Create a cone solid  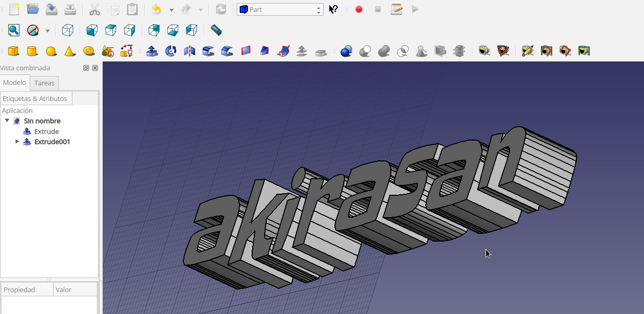[x=69, y=51]
